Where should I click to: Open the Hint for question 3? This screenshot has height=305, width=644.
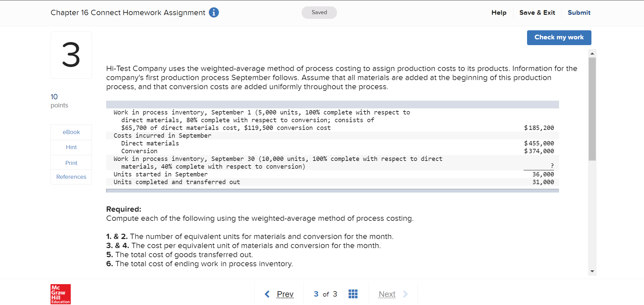[71, 147]
